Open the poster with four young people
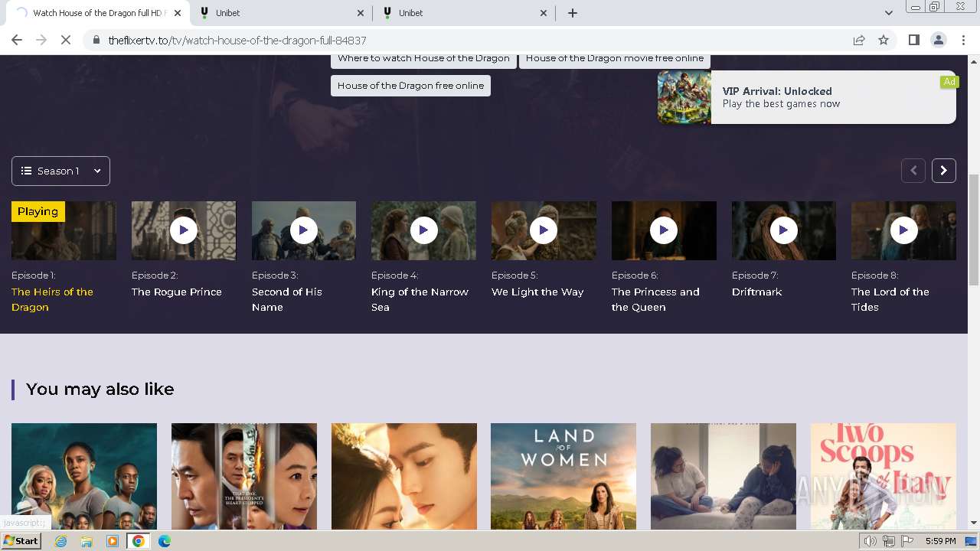 tap(84, 476)
